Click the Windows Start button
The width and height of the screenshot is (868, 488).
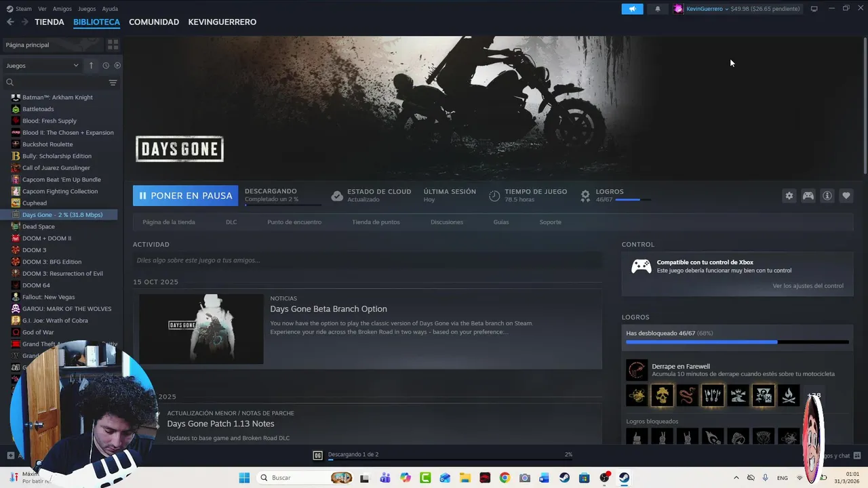[244, 478]
